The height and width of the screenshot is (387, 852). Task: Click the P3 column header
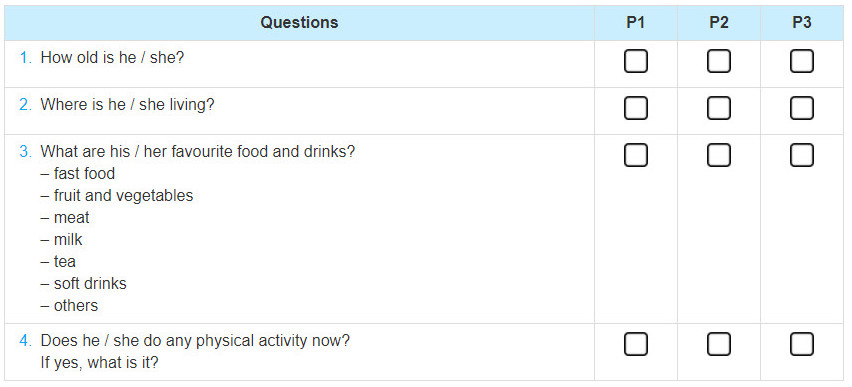coord(801,23)
